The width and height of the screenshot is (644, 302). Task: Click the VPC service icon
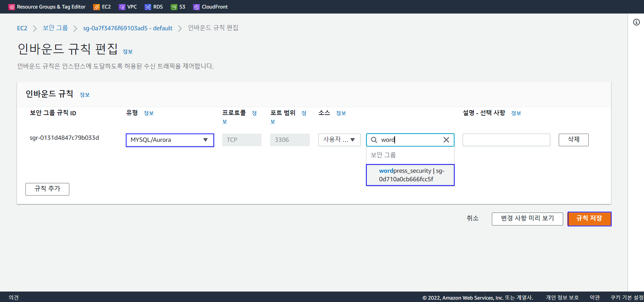click(x=122, y=7)
